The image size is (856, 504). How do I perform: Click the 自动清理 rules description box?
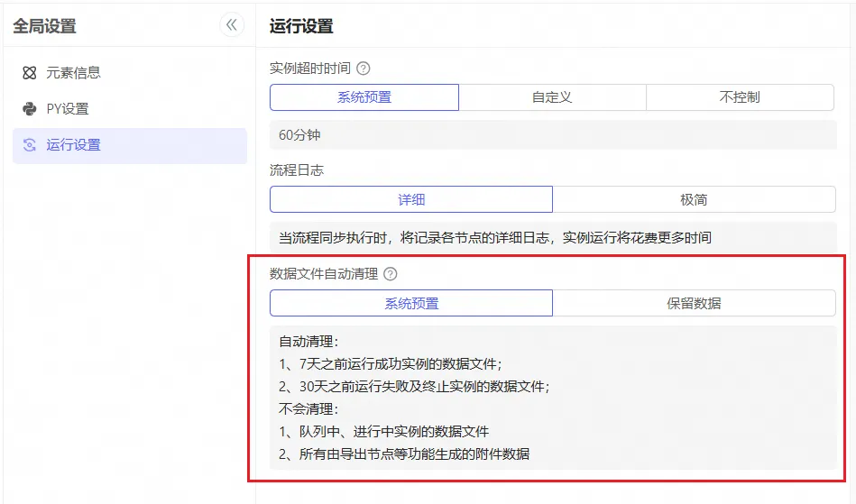[553, 398]
